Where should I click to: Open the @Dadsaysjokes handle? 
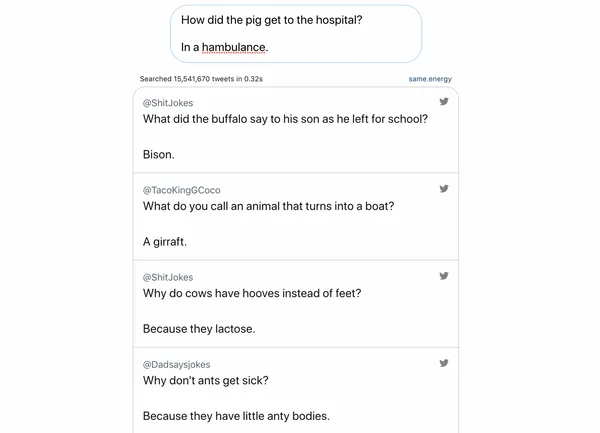click(176, 365)
